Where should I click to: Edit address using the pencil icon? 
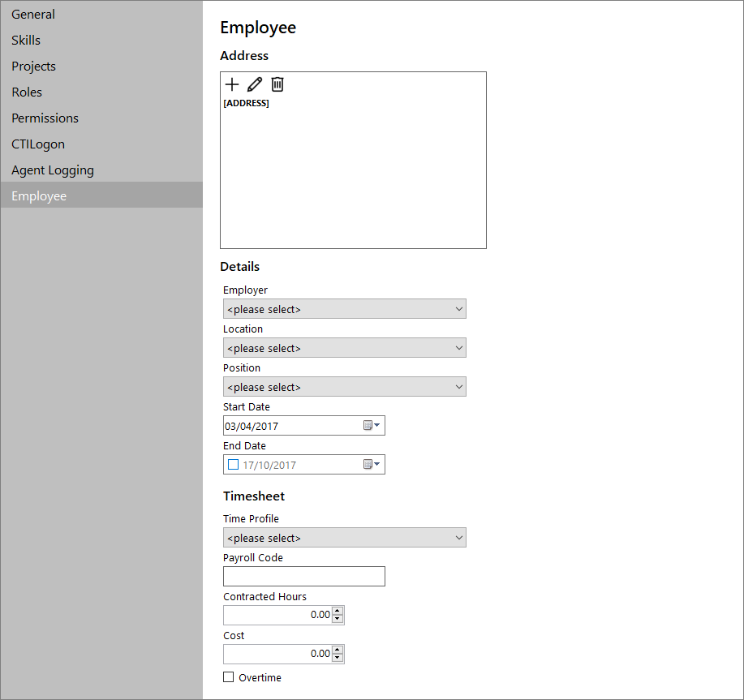point(255,84)
